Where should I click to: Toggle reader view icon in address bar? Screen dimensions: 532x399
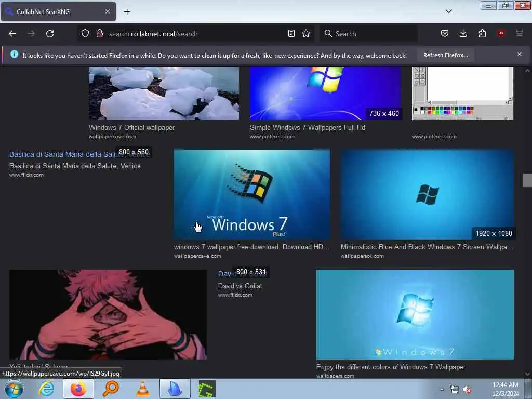click(x=291, y=34)
